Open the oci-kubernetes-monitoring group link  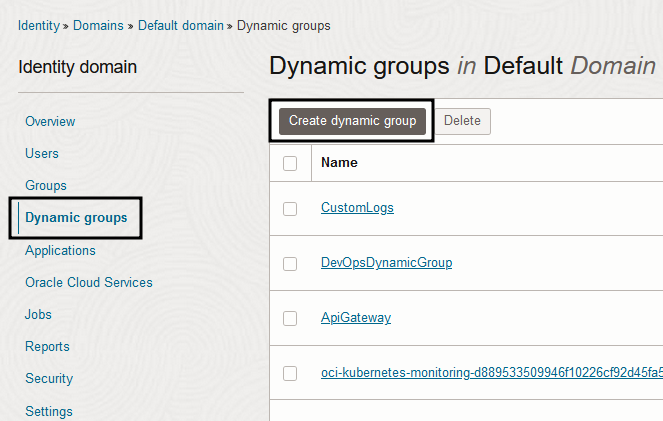[x=490, y=373]
